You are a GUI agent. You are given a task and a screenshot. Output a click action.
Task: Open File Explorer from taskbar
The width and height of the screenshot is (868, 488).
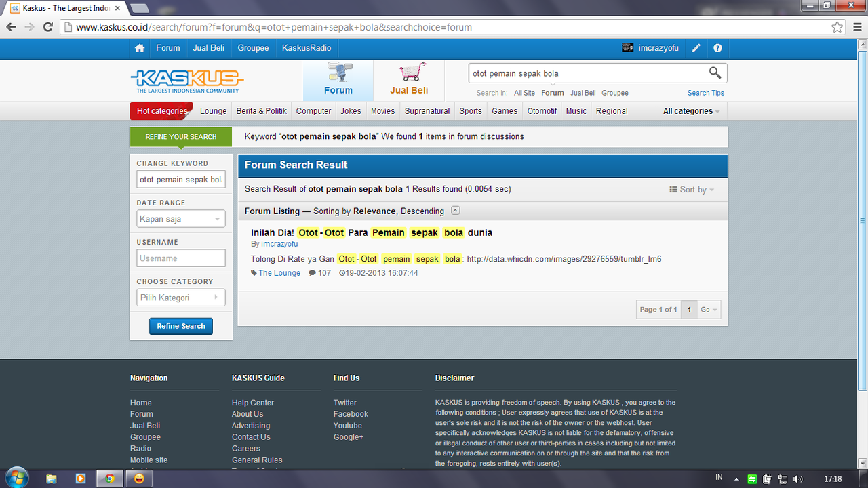tap(52, 479)
